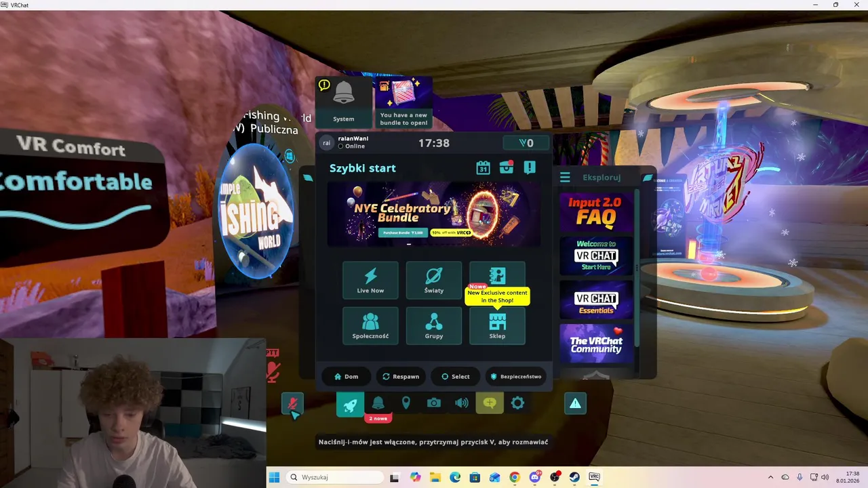Open the System notification bell card

pyautogui.click(x=344, y=102)
